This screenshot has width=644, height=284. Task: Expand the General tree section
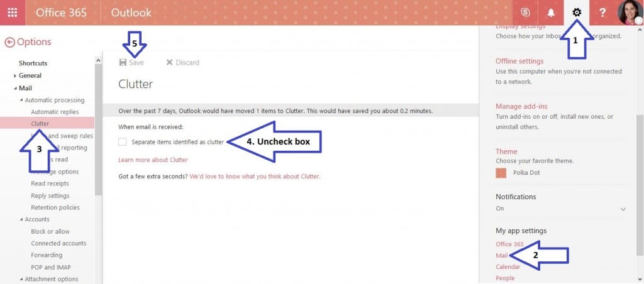point(15,75)
